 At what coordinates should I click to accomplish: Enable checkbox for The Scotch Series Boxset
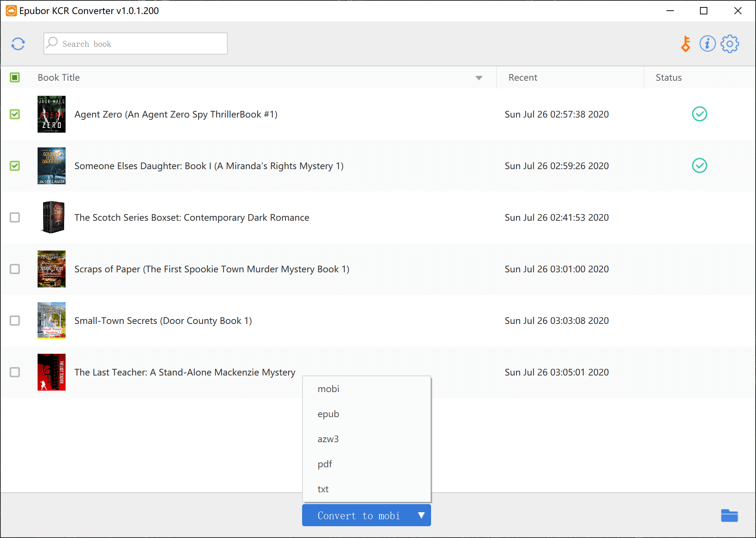click(15, 217)
